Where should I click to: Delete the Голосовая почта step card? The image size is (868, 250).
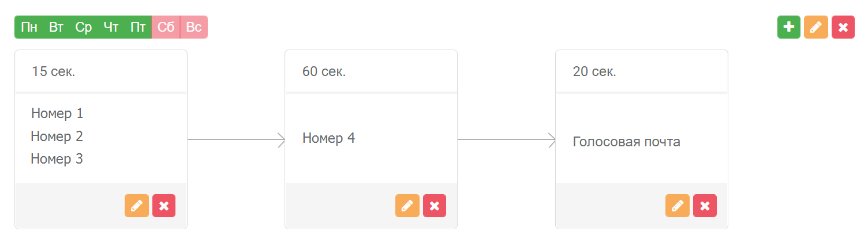(x=705, y=206)
